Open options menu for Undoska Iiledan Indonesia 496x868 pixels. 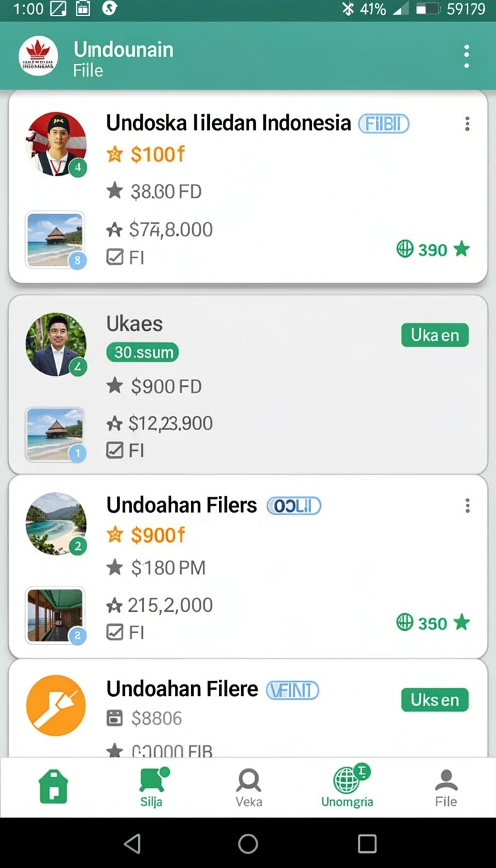click(x=467, y=124)
